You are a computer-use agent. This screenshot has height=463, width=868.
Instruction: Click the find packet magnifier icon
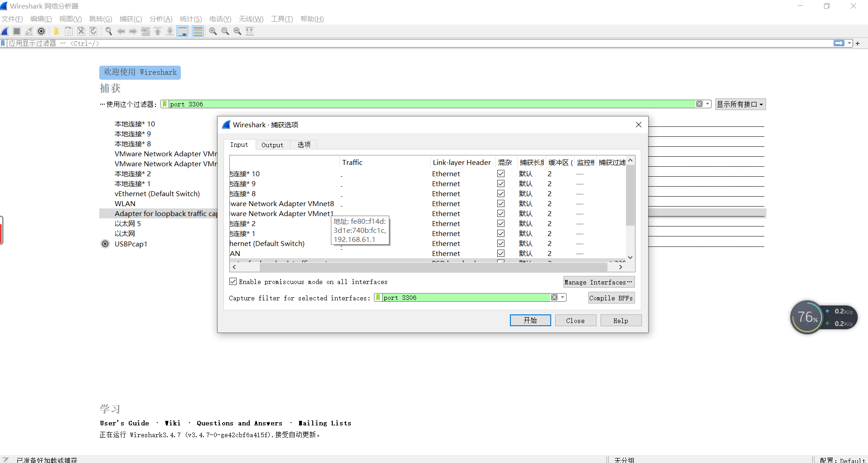109,31
